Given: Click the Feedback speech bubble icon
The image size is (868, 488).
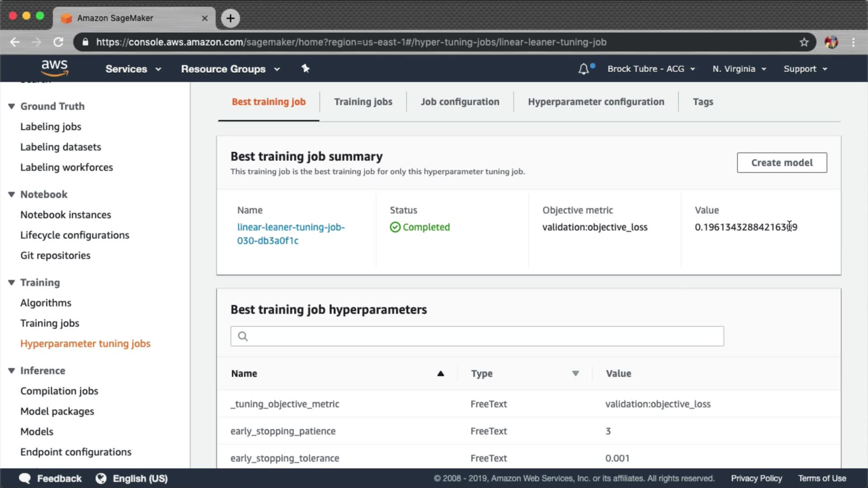Looking at the screenshot, I should click(x=25, y=479).
